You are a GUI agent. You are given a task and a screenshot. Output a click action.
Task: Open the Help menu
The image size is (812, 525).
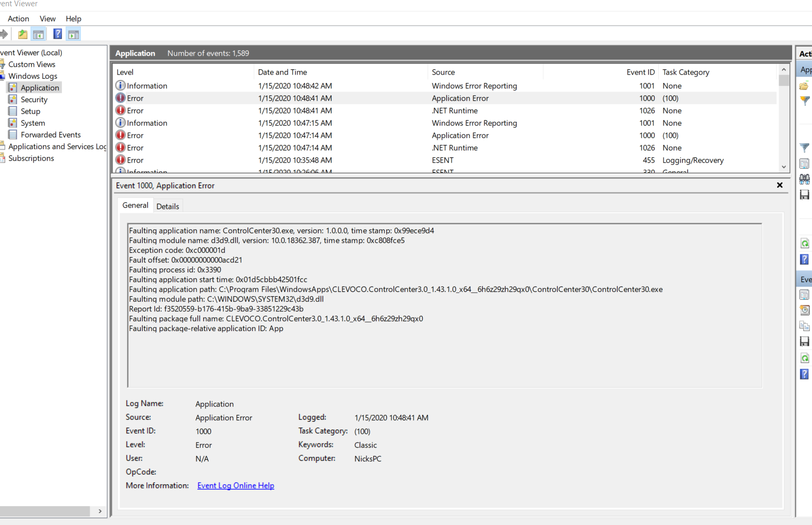pyautogui.click(x=73, y=19)
